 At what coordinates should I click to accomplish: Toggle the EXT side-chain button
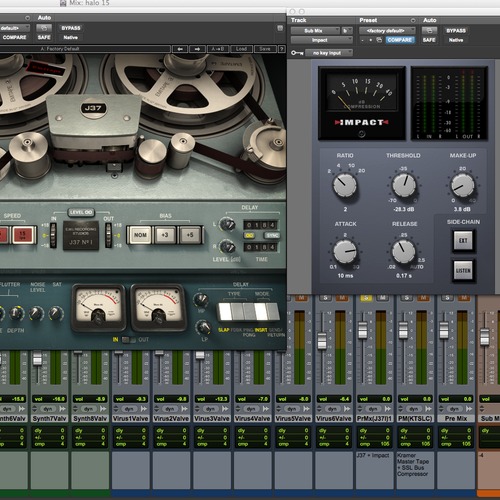463,240
